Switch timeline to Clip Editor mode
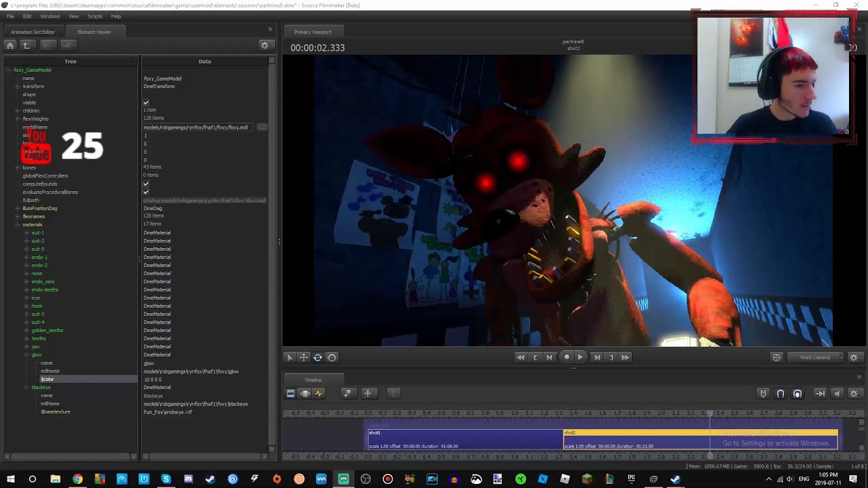 click(x=290, y=393)
